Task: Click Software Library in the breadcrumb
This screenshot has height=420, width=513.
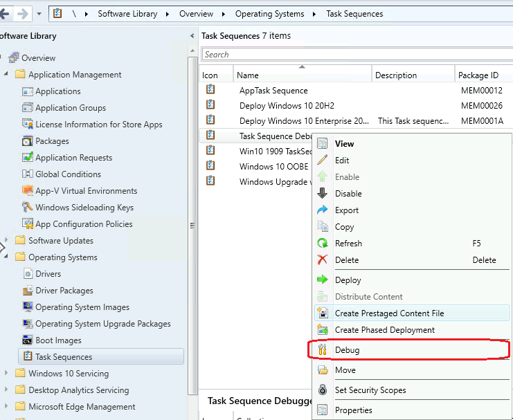Action: (127, 14)
